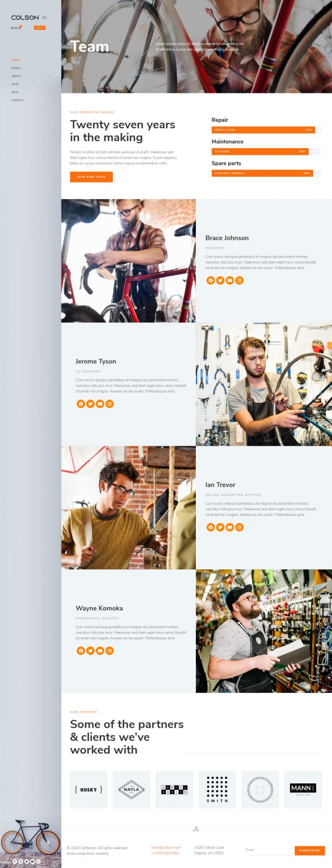Screen dimensions: 332x868
Task: Open the Contact page from sidebar
Action: pyautogui.click(x=18, y=100)
